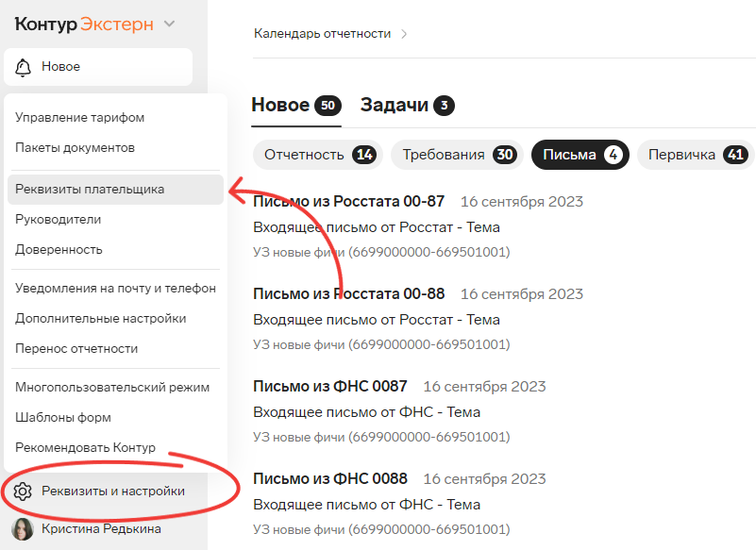
Task: Click УЗ новые фичи under ФНС 0087
Action: (381, 437)
